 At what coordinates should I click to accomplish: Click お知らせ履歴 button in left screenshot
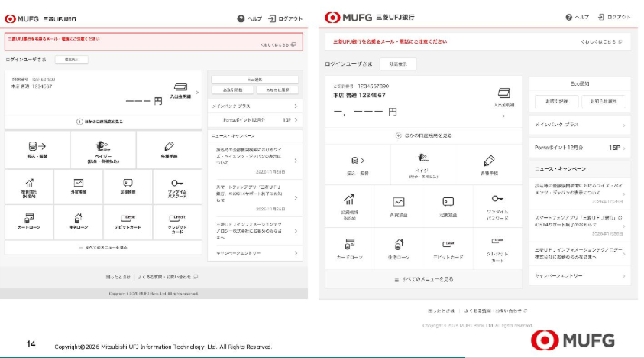(277, 89)
